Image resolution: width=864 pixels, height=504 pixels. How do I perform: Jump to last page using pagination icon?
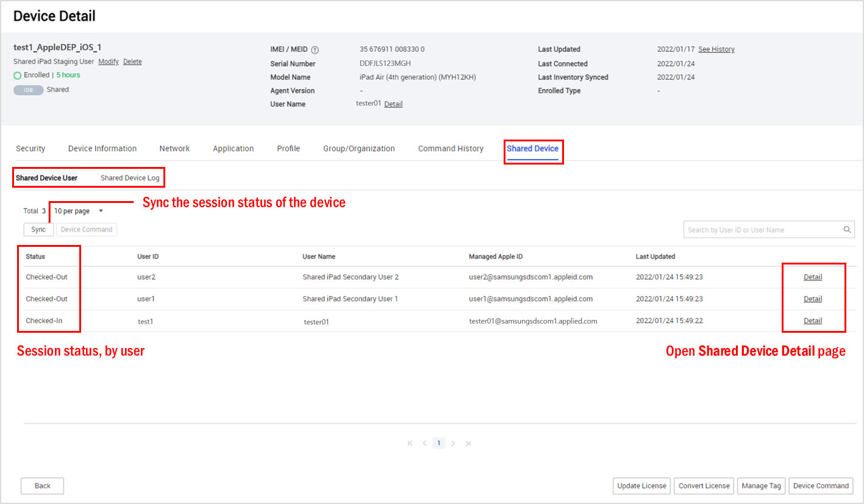[x=468, y=443]
